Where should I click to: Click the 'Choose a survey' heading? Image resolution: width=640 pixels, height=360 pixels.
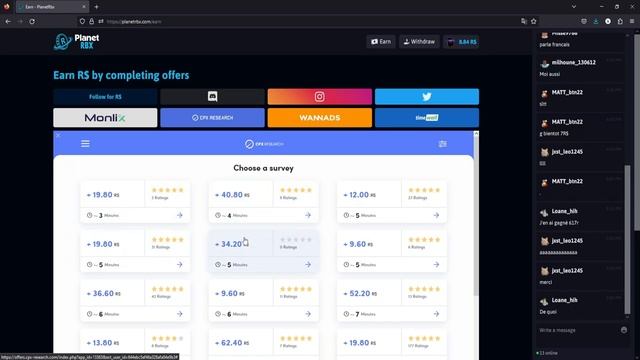263,168
